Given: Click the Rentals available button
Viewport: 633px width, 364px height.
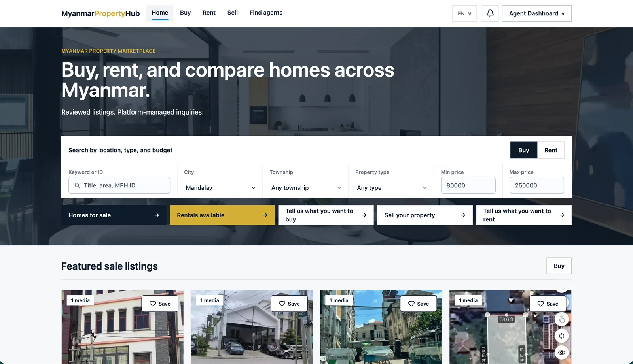Looking at the screenshot, I should 222,215.
